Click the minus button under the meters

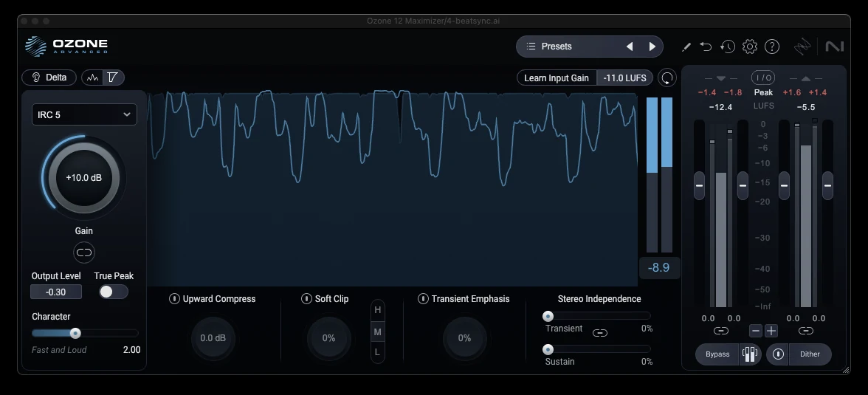click(x=756, y=331)
